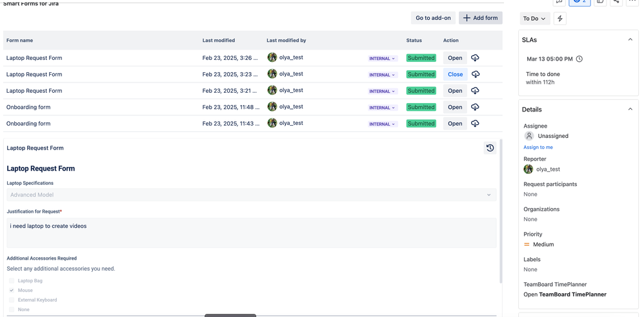This screenshot has height=317, width=644.
Task: Click the SLA clock icon beside Mar 13
Action: (579, 59)
